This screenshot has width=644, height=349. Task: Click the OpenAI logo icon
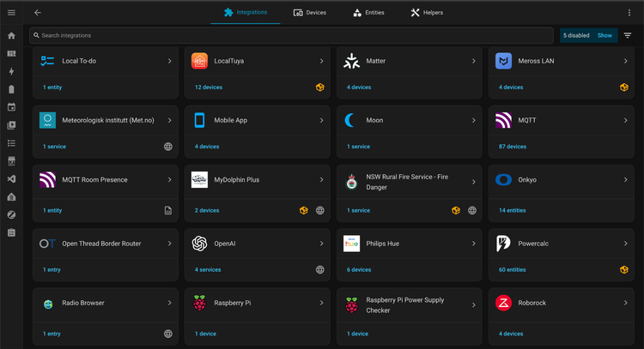pos(199,244)
